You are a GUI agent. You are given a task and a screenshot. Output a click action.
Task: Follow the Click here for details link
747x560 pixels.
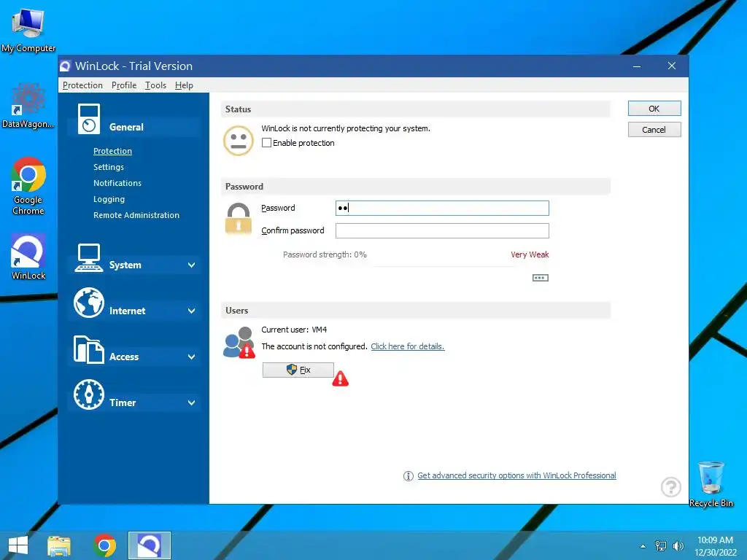407,346
